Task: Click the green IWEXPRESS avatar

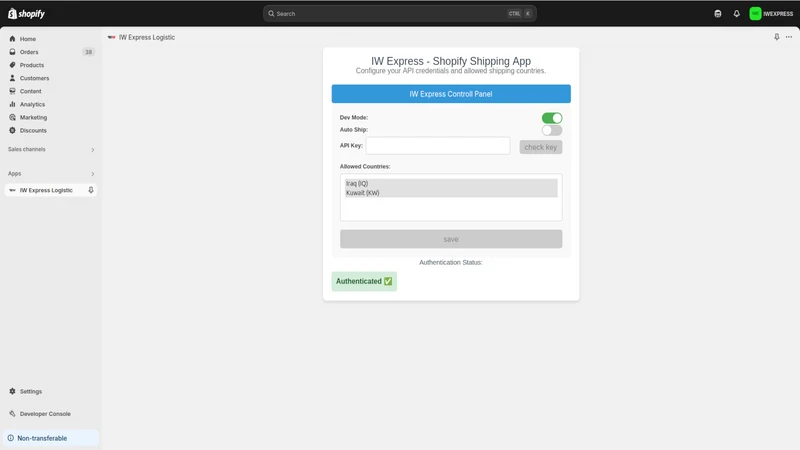Action: point(755,14)
